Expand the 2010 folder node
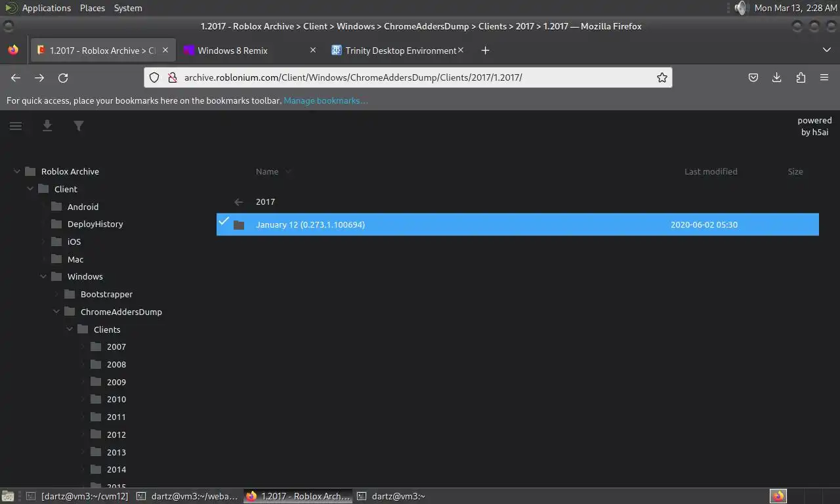840x504 pixels. (x=83, y=399)
